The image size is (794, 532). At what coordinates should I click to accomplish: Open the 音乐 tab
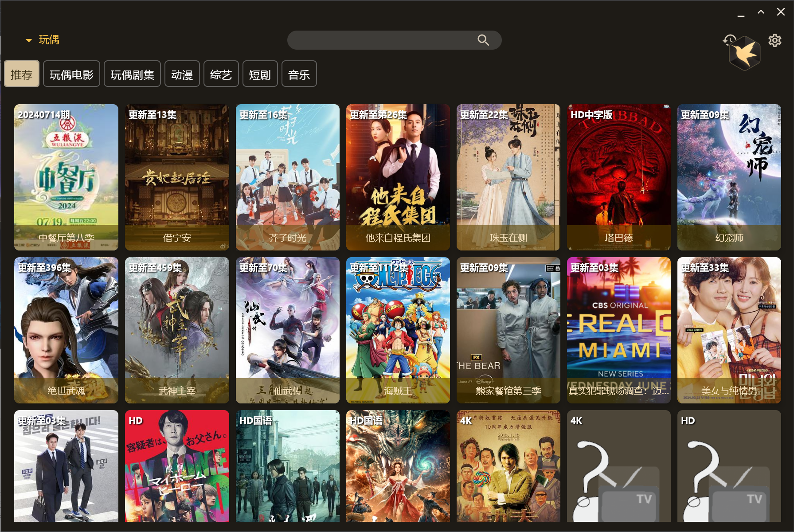(299, 74)
